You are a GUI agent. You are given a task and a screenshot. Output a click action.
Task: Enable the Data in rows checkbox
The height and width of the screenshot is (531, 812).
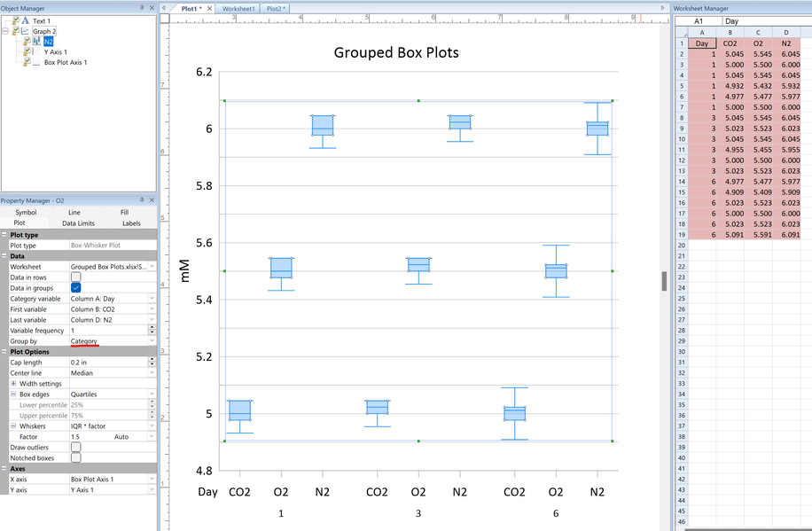(x=75, y=277)
